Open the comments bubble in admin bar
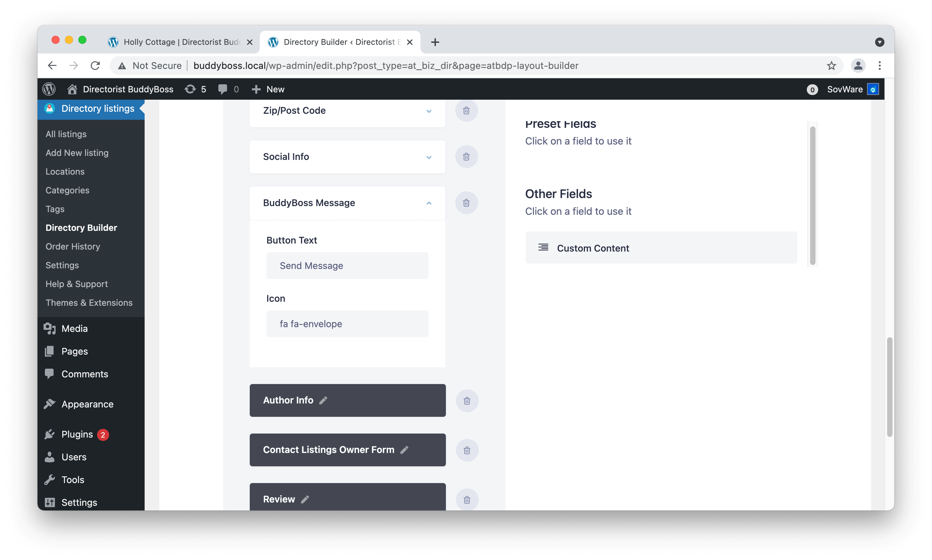The height and width of the screenshot is (560, 932). (x=222, y=89)
